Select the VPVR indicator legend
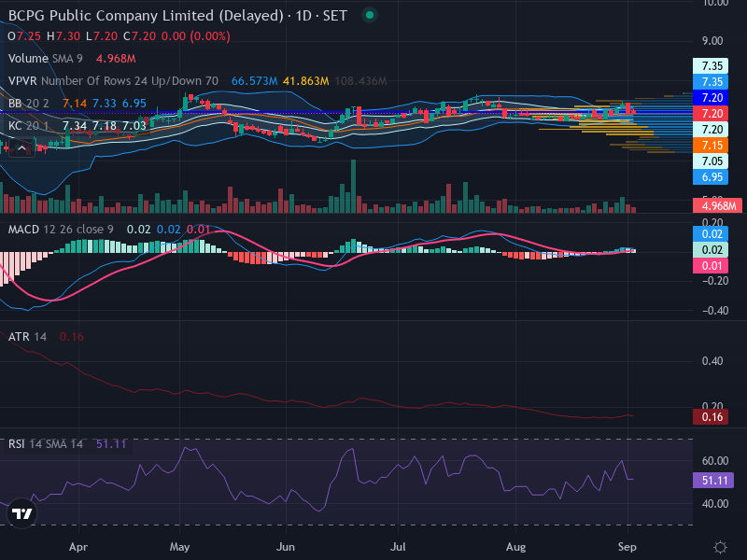 click(113, 81)
